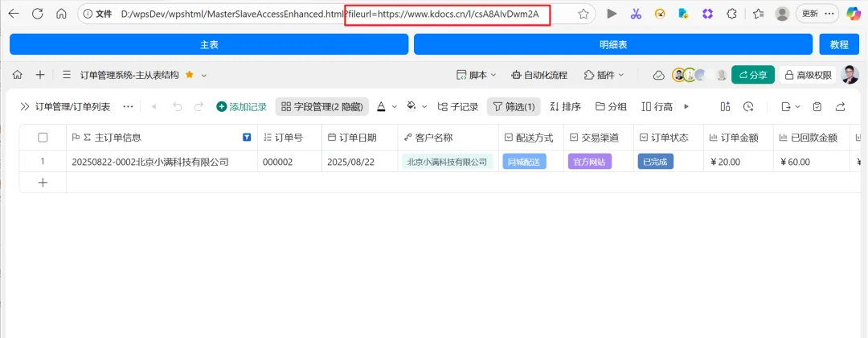Viewport: 868px width, 338px height.
Task: Select the 交易渠道 column header
Action: pos(599,138)
